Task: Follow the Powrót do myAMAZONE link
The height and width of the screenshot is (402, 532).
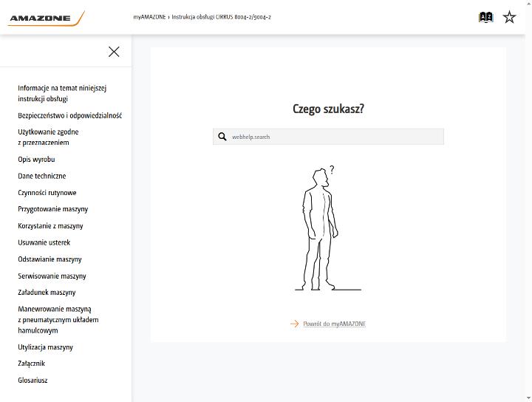Action: click(x=334, y=324)
